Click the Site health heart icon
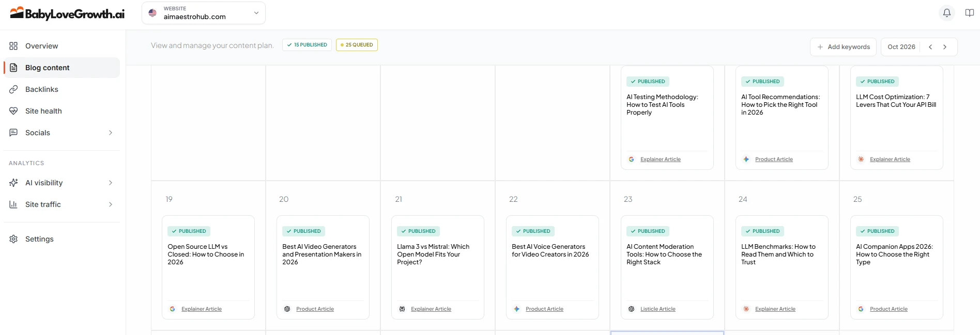Screen dimensions: 980x335 tap(13, 111)
